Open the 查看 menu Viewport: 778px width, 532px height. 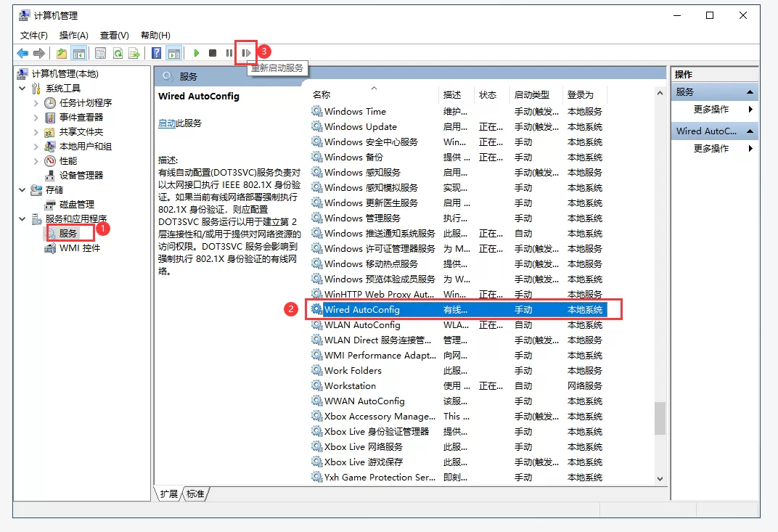(112, 35)
